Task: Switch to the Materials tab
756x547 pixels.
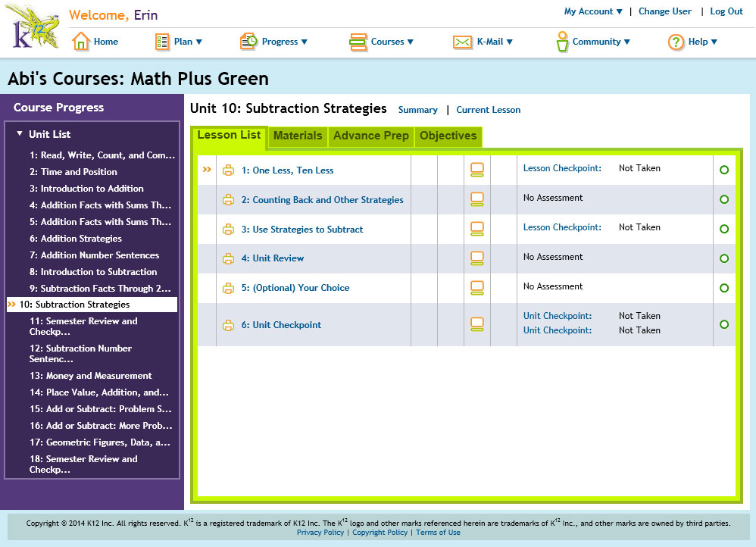Action: pos(298,136)
